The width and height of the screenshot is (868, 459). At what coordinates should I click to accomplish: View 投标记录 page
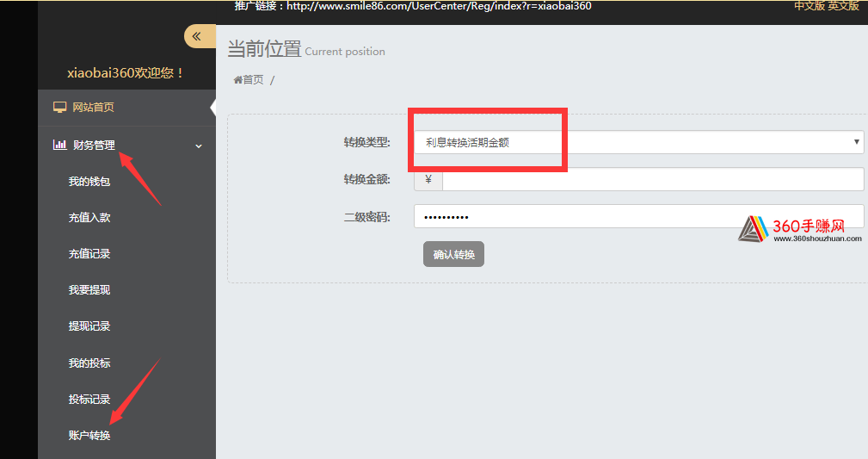[x=89, y=399]
